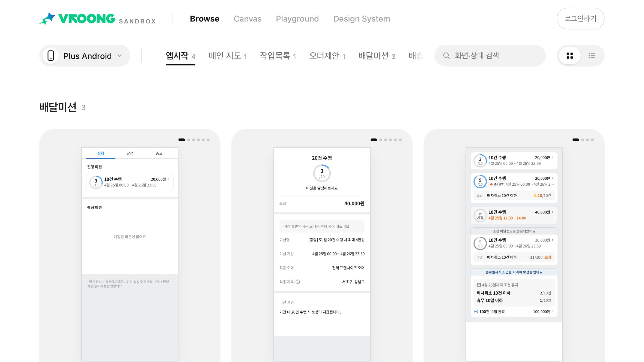Screen dimensions: 644x362
Task: Click the phone device icon
Action: pos(51,56)
